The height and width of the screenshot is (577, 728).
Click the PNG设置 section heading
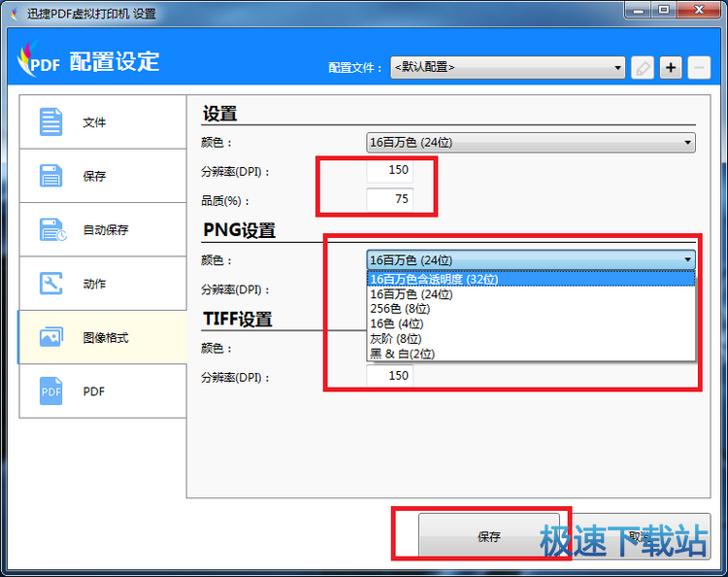point(239,230)
